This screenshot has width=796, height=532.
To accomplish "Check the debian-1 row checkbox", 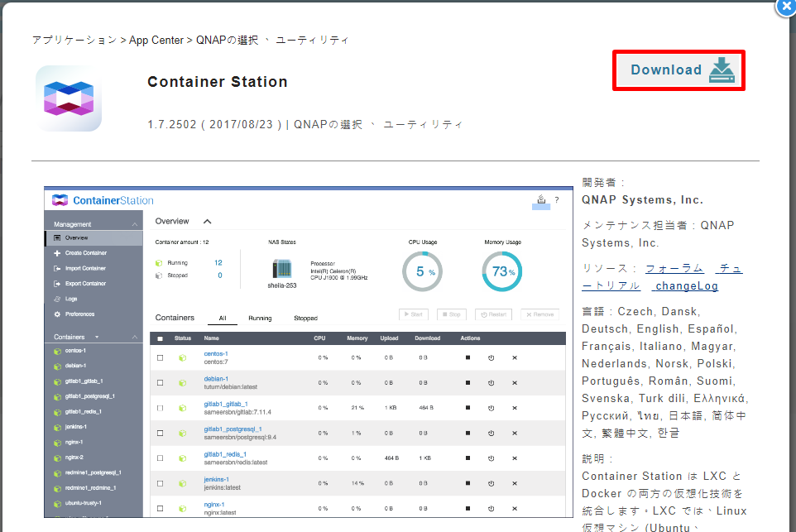I will pyautogui.click(x=161, y=383).
